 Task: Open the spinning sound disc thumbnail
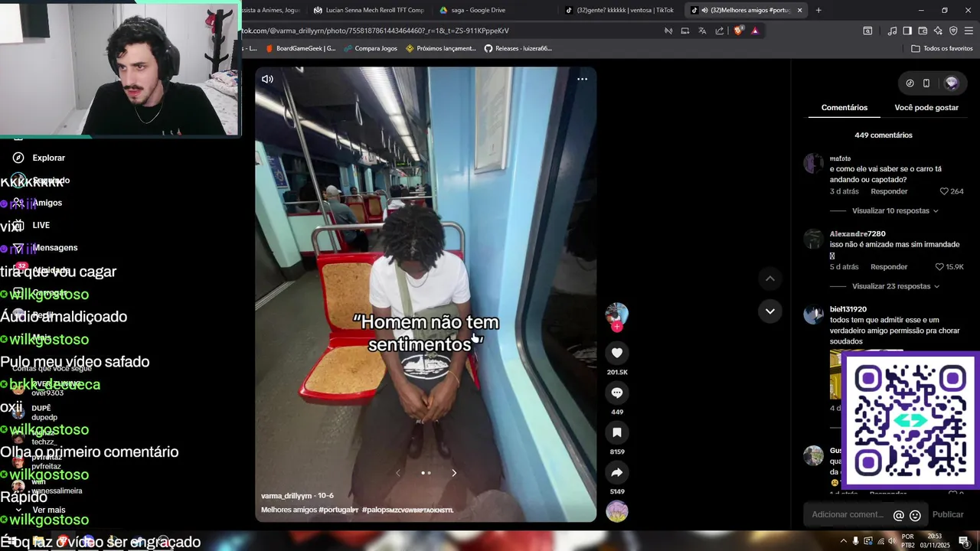point(617,511)
